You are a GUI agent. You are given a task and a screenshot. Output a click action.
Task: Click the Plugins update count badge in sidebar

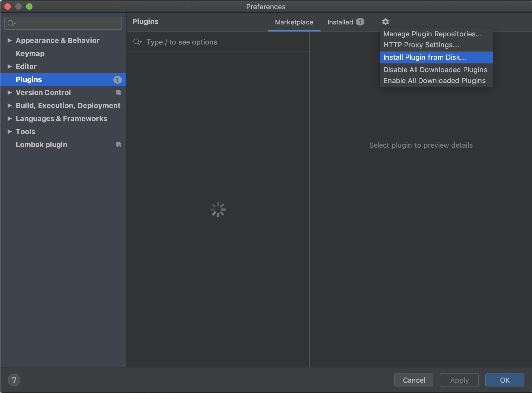tap(117, 80)
